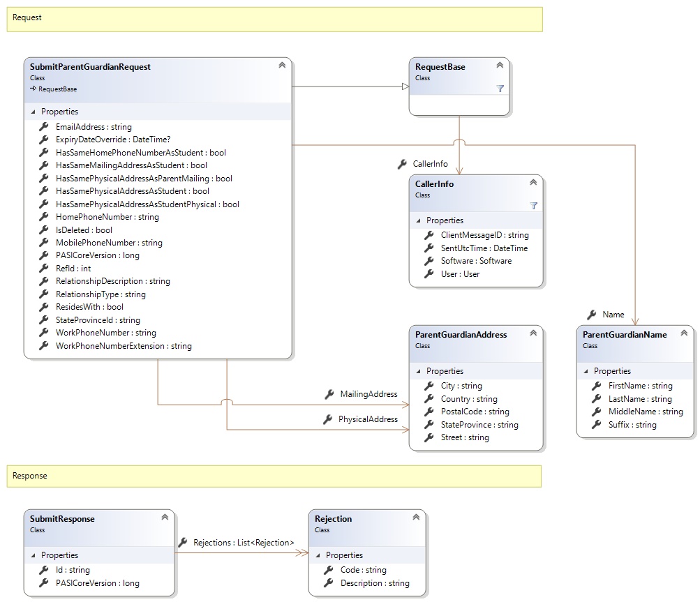Select the PostalCode property in ParentGuardianAddress
Screen dimensions: 700x602
475,412
